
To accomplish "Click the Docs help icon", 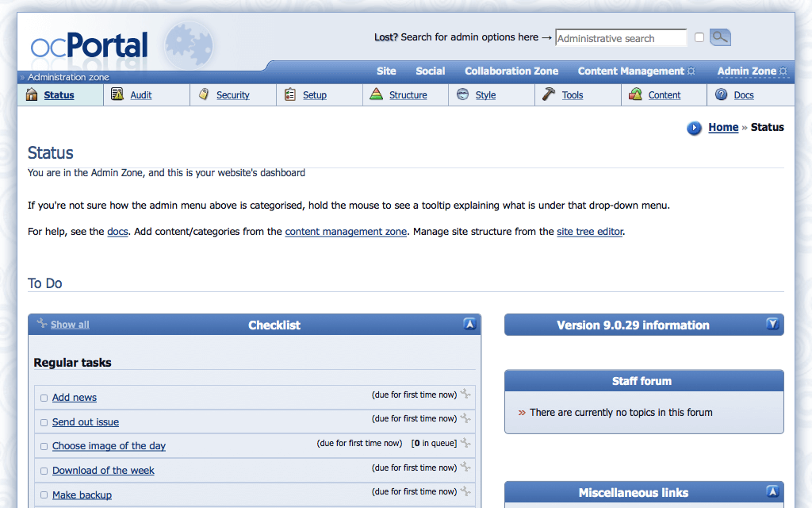I will pyautogui.click(x=721, y=94).
